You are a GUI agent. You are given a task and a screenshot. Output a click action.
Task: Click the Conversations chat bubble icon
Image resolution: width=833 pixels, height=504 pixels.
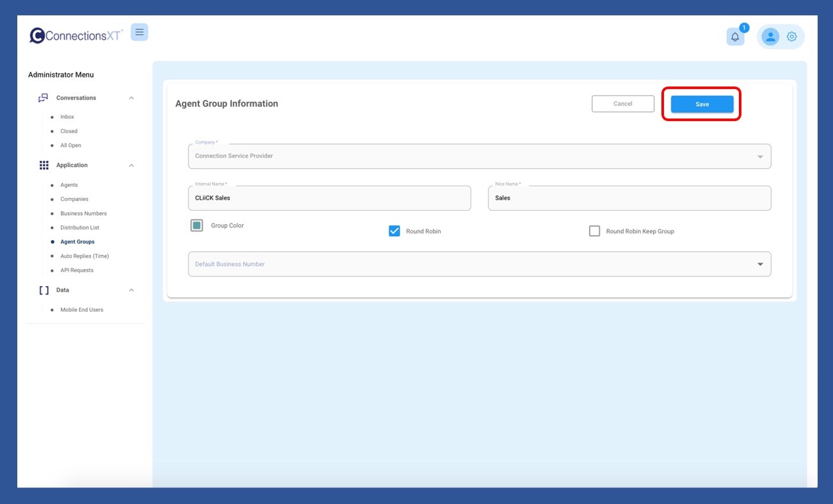(x=44, y=98)
